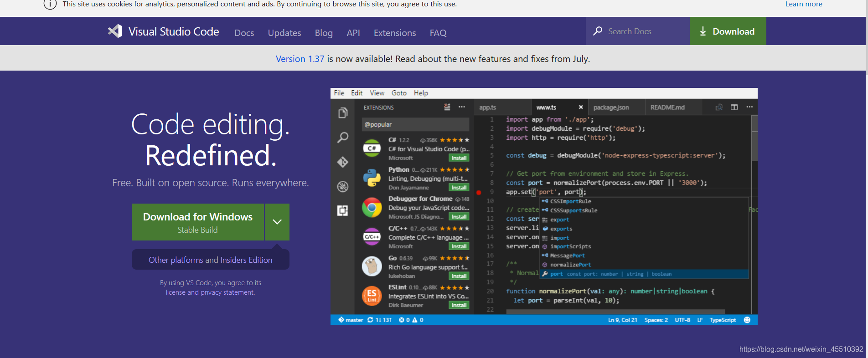Install the Debugger for Chrome extension
The height and width of the screenshot is (358, 868).
[459, 217]
